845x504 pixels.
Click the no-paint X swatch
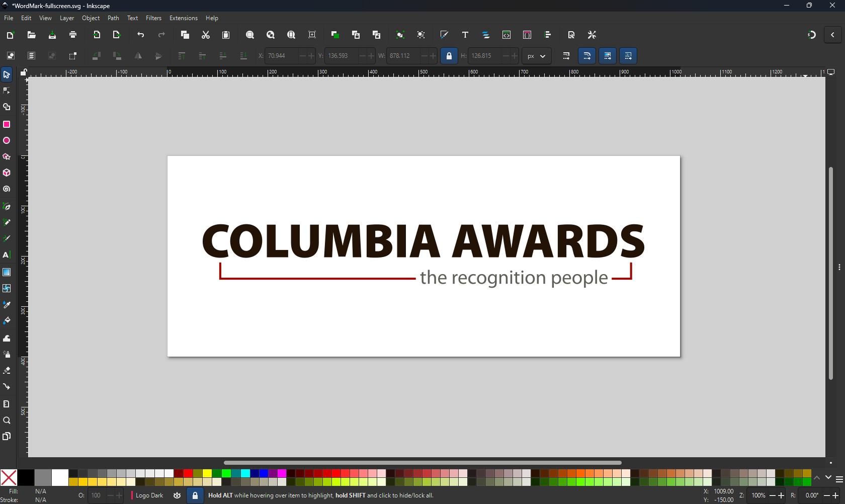click(x=9, y=477)
